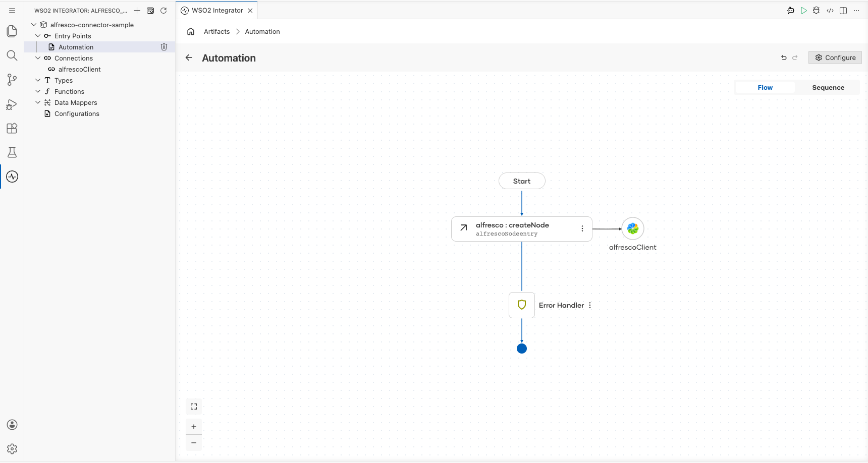Zoom in on the flow diagram
The height and width of the screenshot is (463, 868).
pyautogui.click(x=194, y=427)
